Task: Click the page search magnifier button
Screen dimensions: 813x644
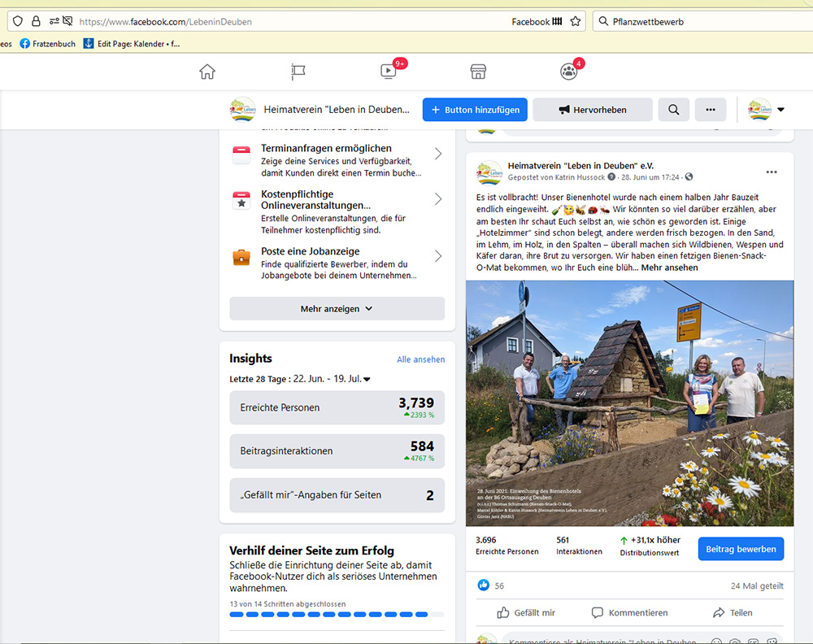Action: click(673, 110)
